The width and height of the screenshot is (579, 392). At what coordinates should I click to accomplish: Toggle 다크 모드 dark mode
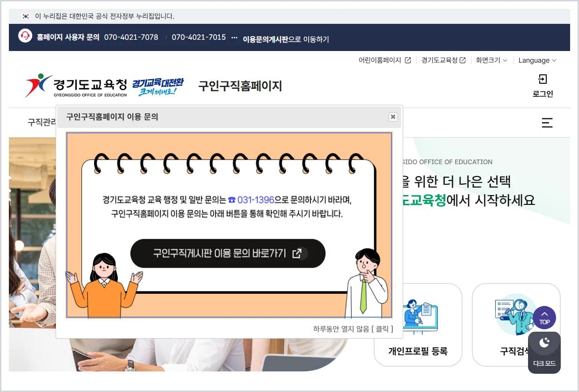click(x=544, y=352)
